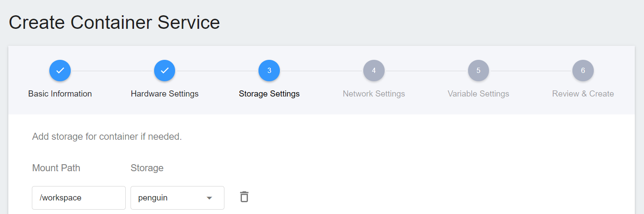This screenshot has height=214, width=644.
Task: Expand the Storage dropdown arrow
Action: click(x=210, y=198)
